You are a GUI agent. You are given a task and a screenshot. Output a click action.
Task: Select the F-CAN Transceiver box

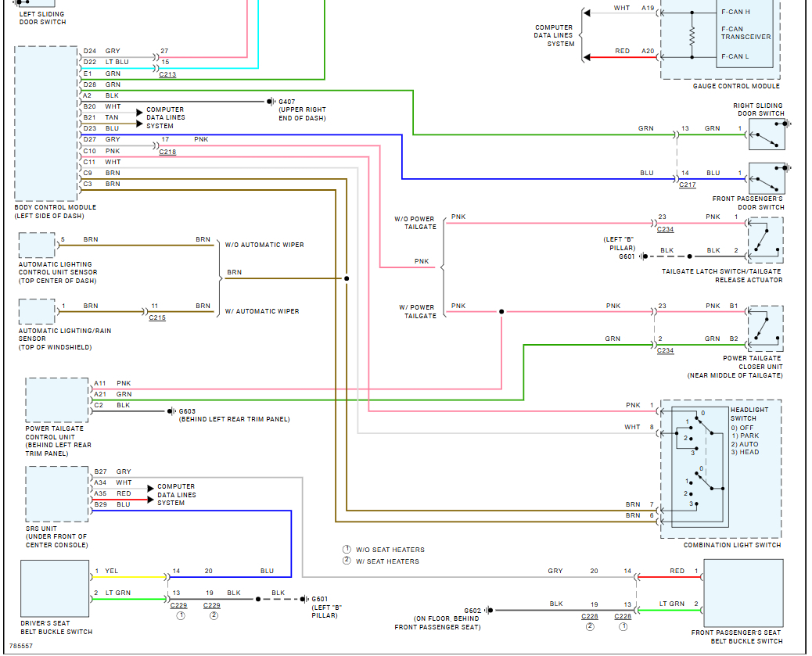point(746,33)
